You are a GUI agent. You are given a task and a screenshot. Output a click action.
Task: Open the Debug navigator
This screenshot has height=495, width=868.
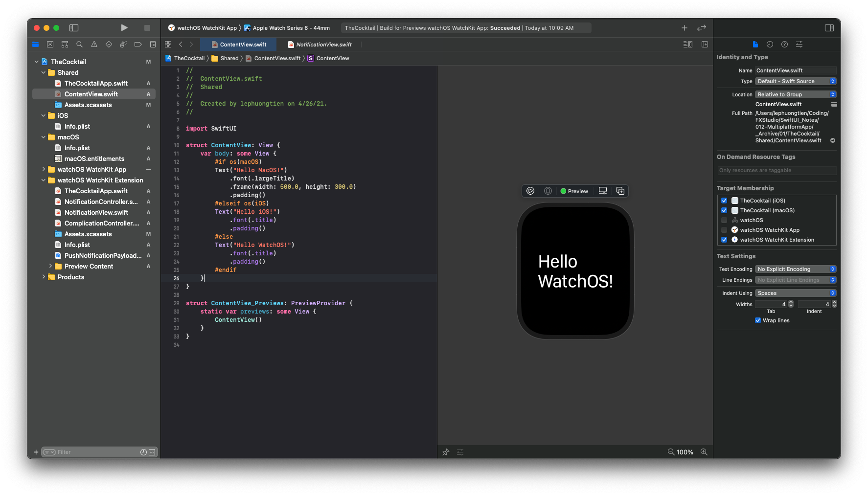pyautogui.click(x=123, y=45)
